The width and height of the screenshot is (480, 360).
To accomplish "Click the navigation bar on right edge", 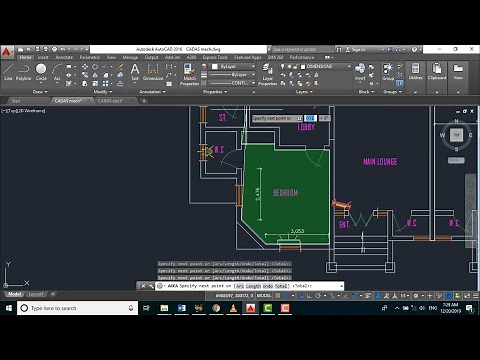I will click(x=470, y=211).
